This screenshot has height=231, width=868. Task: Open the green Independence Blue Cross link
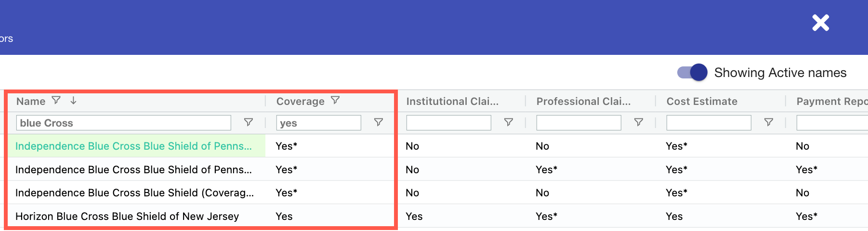133,146
